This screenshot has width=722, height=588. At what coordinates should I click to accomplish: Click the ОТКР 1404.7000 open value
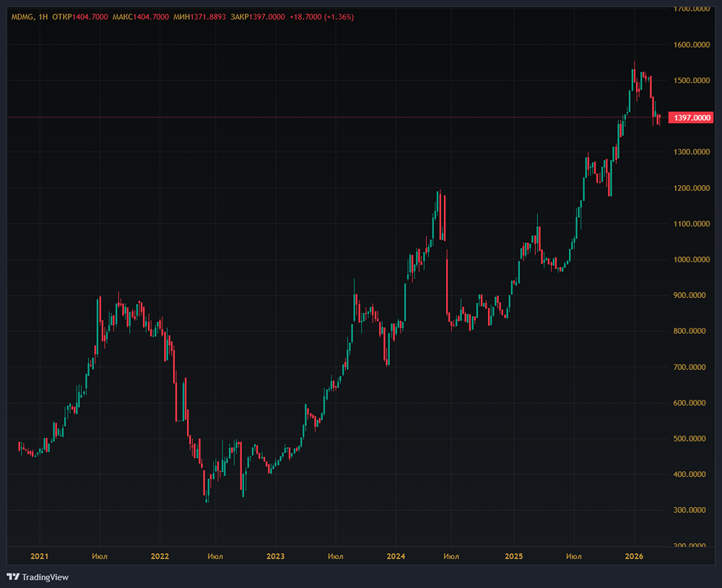click(80, 17)
